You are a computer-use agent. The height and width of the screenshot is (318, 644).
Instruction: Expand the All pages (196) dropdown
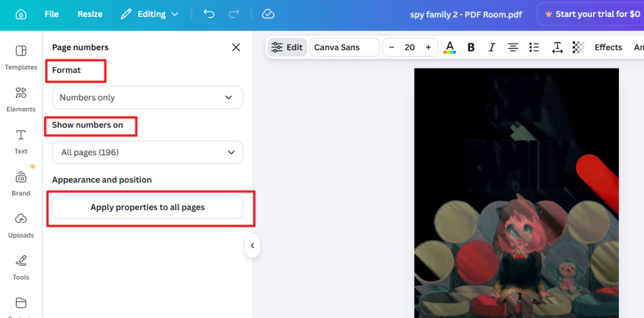(147, 152)
